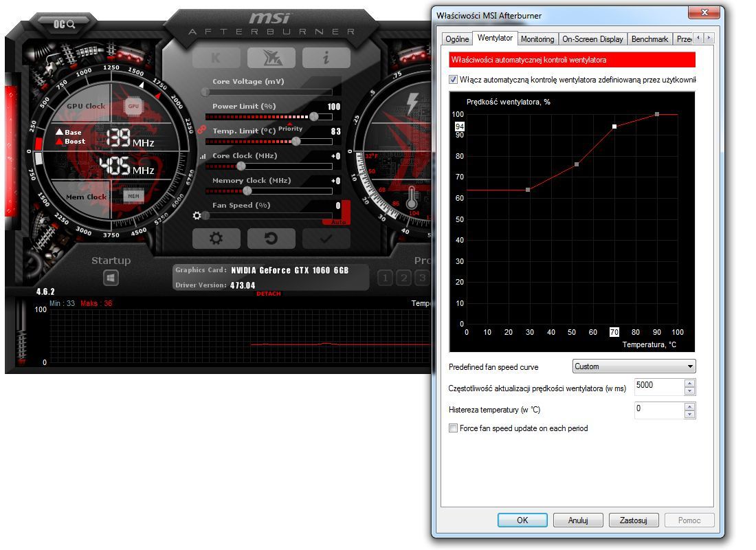This screenshot has width=756, height=550.
Task: Click the Core Voltage slider handle
Action: click(205, 91)
